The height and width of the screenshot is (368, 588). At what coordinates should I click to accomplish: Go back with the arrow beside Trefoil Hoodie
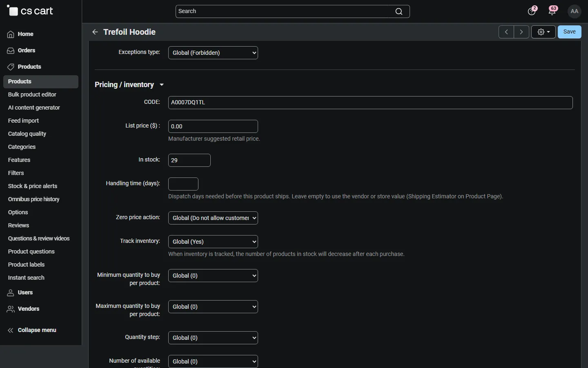95,32
